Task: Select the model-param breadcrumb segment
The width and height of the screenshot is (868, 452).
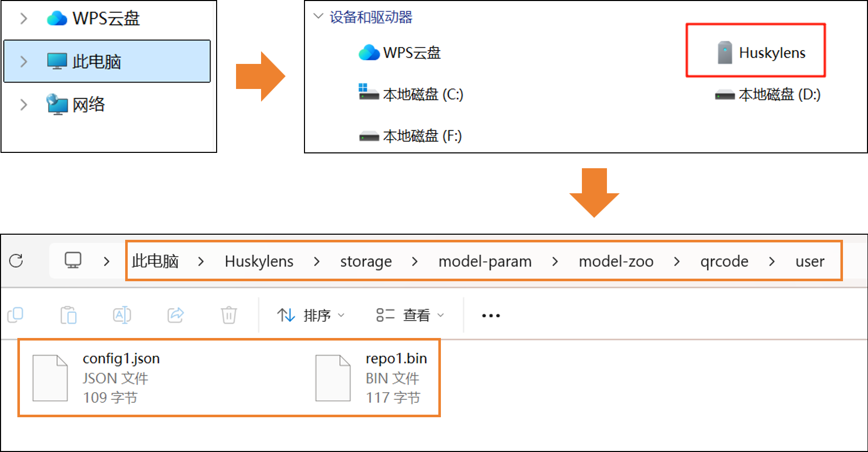Action: click(485, 261)
